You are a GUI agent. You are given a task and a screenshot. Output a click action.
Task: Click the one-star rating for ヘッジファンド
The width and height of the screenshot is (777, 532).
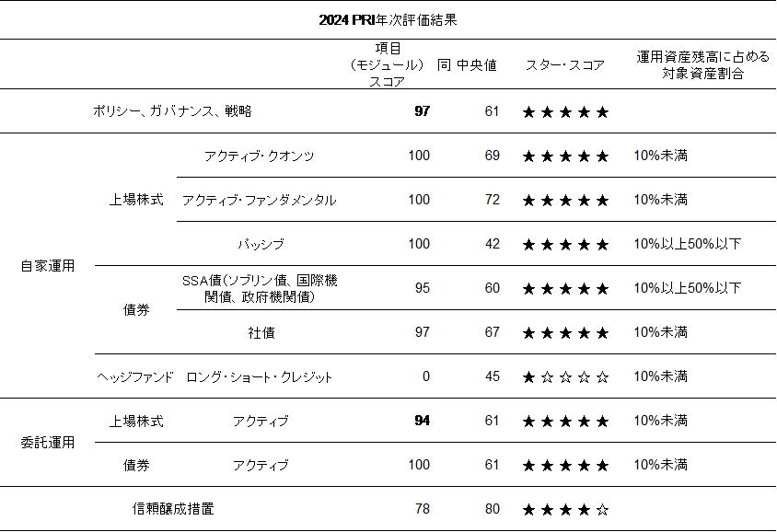click(565, 377)
